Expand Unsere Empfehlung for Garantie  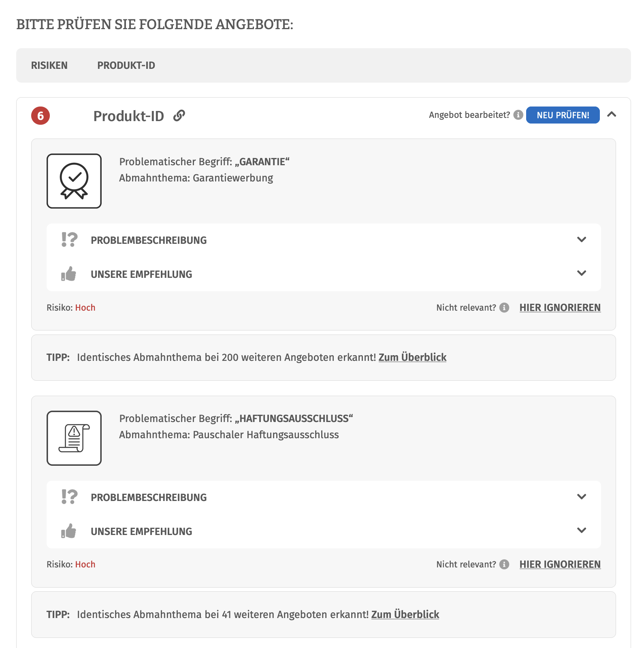pos(582,273)
